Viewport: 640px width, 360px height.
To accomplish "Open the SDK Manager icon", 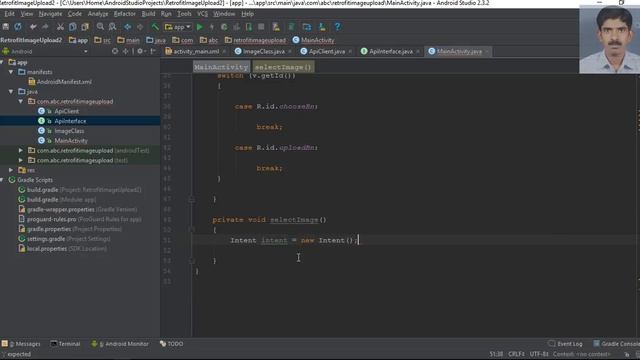I will click(x=322, y=27).
